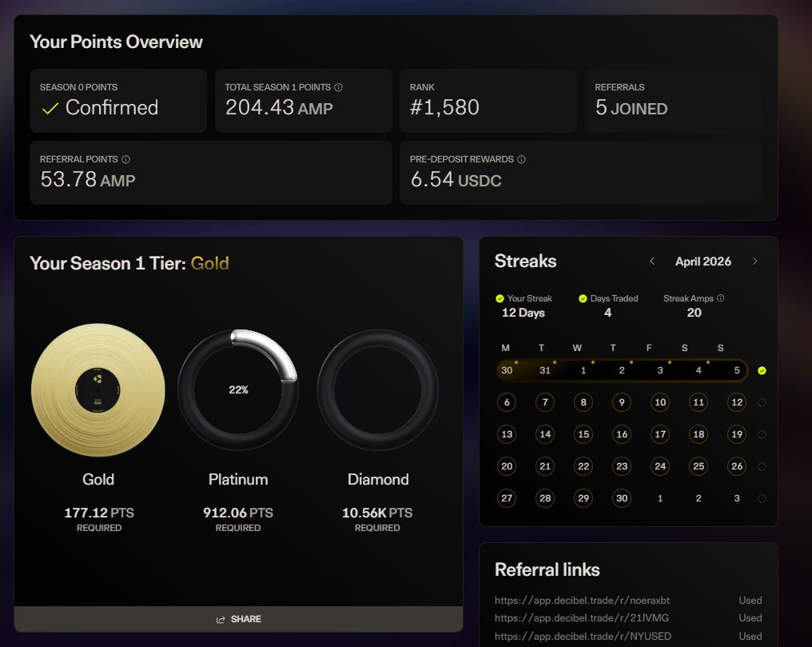
Task: Select calendar day 17
Action: click(x=660, y=434)
